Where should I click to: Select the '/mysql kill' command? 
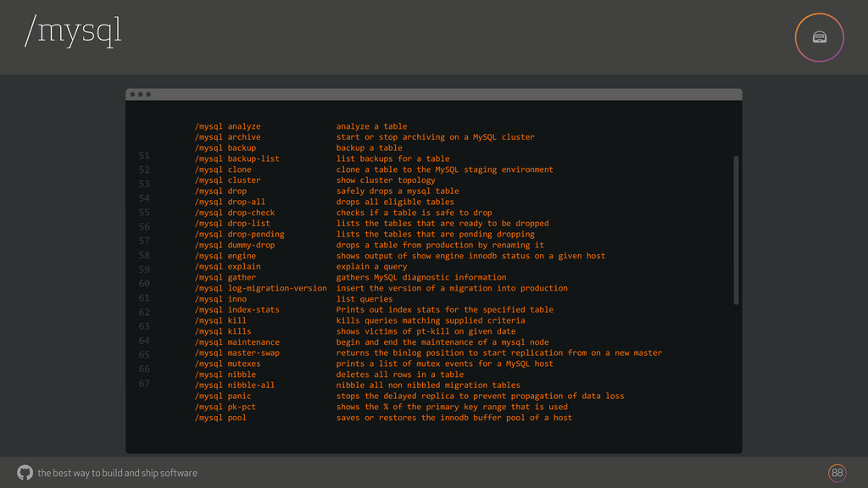tap(221, 320)
